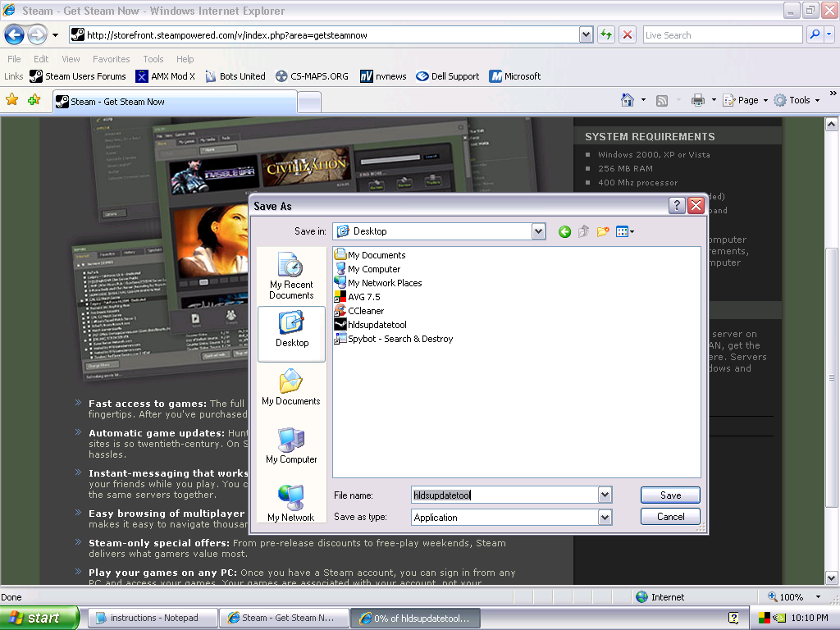The height and width of the screenshot is (630, 840).
Task: Click the IE Home icon
Action: 628,100
